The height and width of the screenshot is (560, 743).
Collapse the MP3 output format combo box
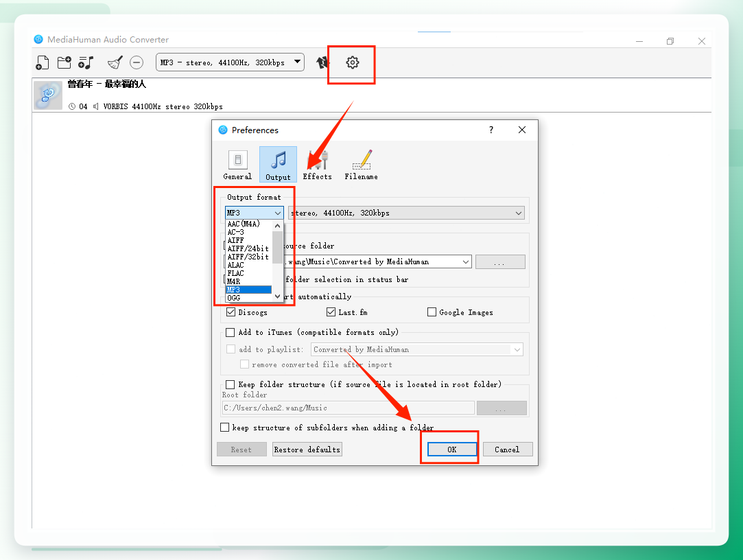click(x=254, y=213)
